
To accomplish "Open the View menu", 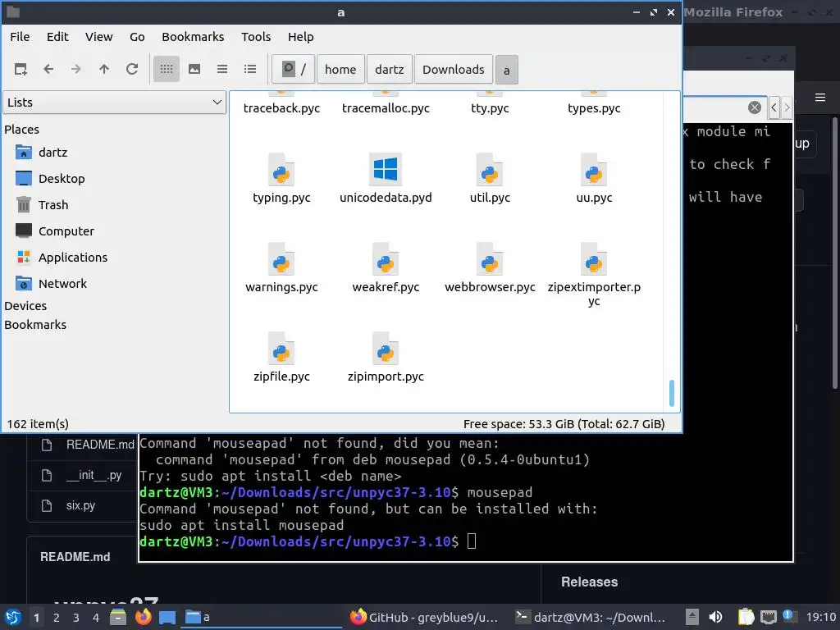I will pos(99,37).
